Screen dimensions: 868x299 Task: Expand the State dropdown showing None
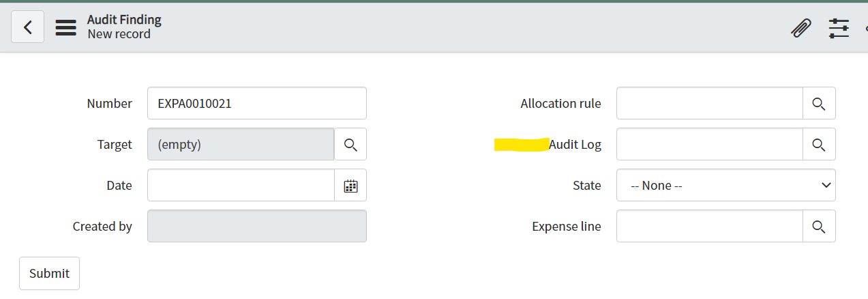click(726, 185)
